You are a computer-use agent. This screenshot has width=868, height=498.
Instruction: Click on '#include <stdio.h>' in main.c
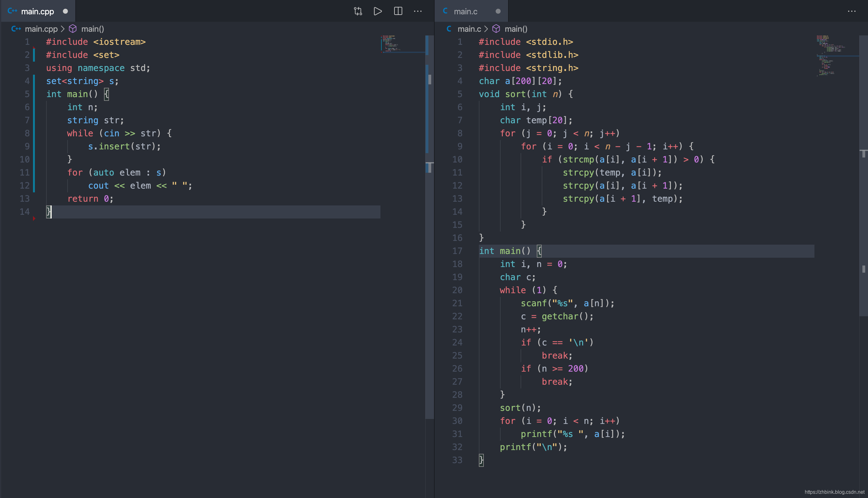(526, 42)
